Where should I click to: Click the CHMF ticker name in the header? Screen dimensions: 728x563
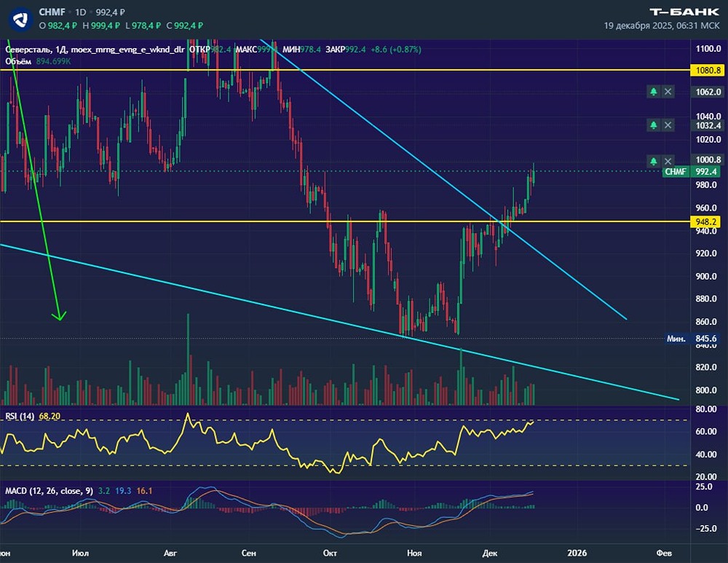(x=52, y=12)
